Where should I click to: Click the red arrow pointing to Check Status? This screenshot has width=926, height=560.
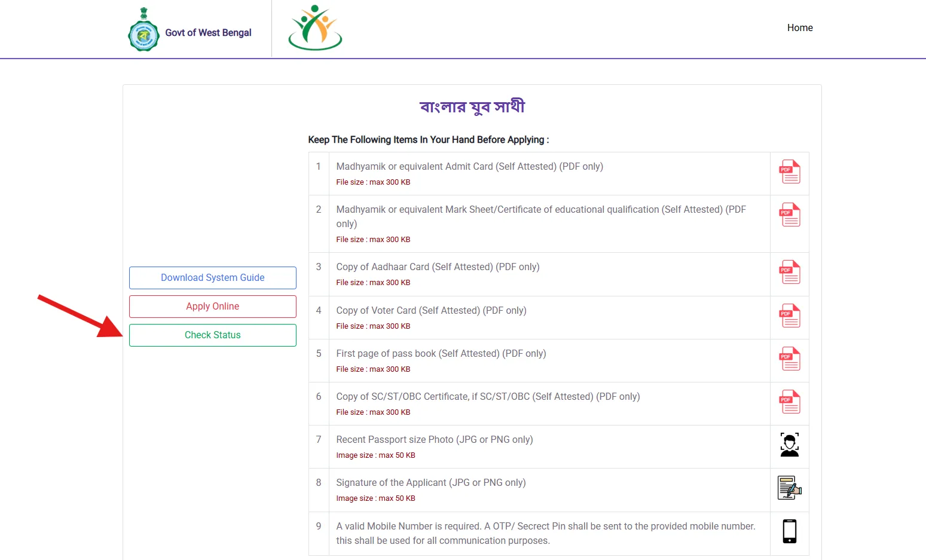pyautogui.click(x=78, y=314)
